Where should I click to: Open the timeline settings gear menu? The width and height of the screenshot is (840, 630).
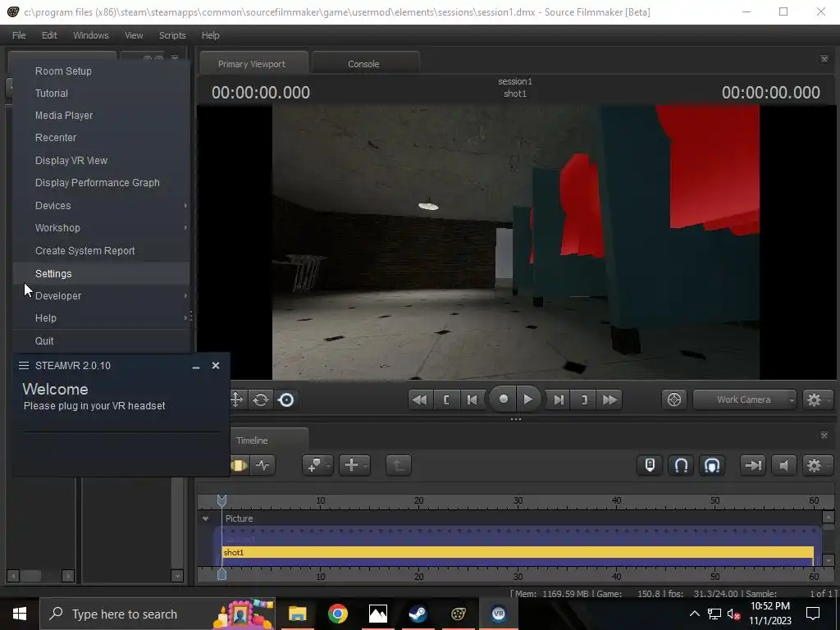click(817, 465)
